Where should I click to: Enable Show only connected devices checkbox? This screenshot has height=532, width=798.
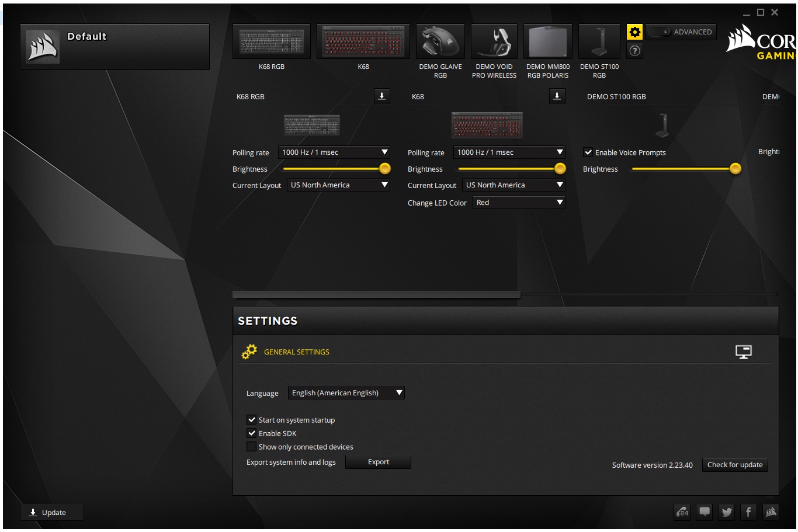pyautogui.click(x=252, y=447)
